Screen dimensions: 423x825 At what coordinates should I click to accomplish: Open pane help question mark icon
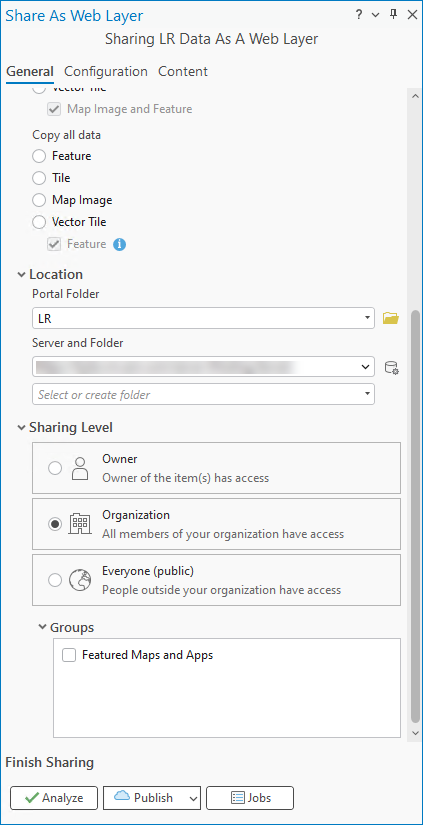[x=359, y=15]
